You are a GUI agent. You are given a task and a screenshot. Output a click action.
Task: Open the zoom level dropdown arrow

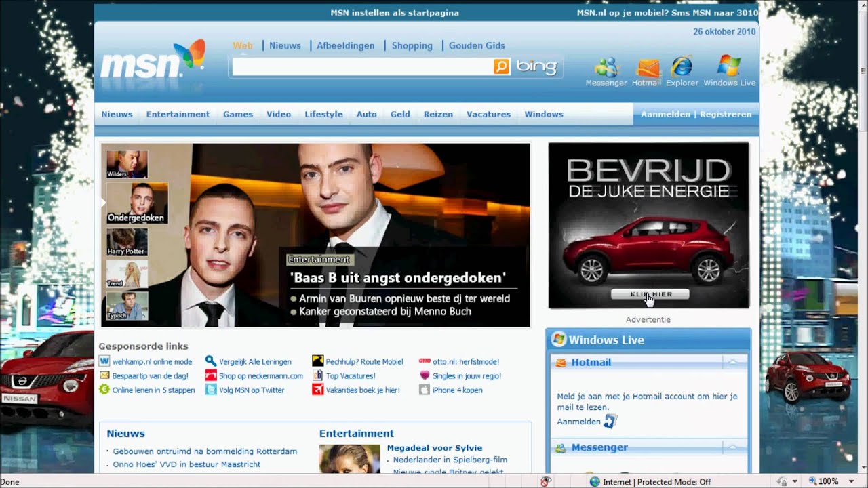click(x=852, y=481)
